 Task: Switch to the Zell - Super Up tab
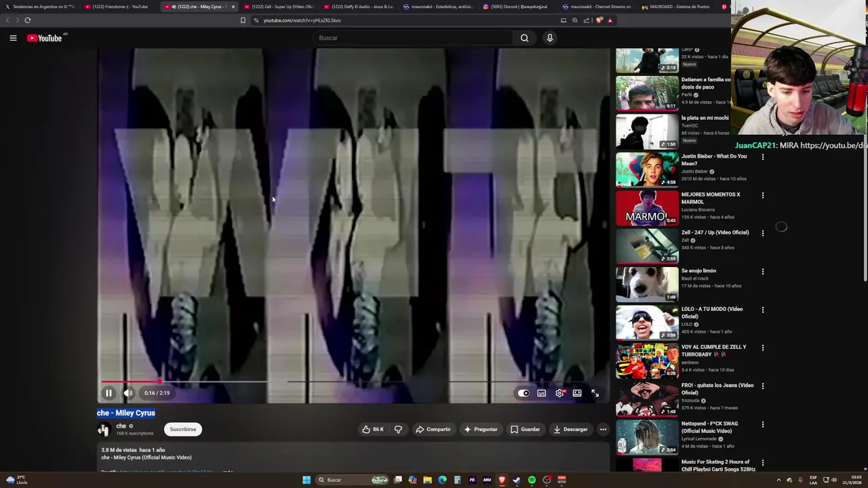point(279,7)
